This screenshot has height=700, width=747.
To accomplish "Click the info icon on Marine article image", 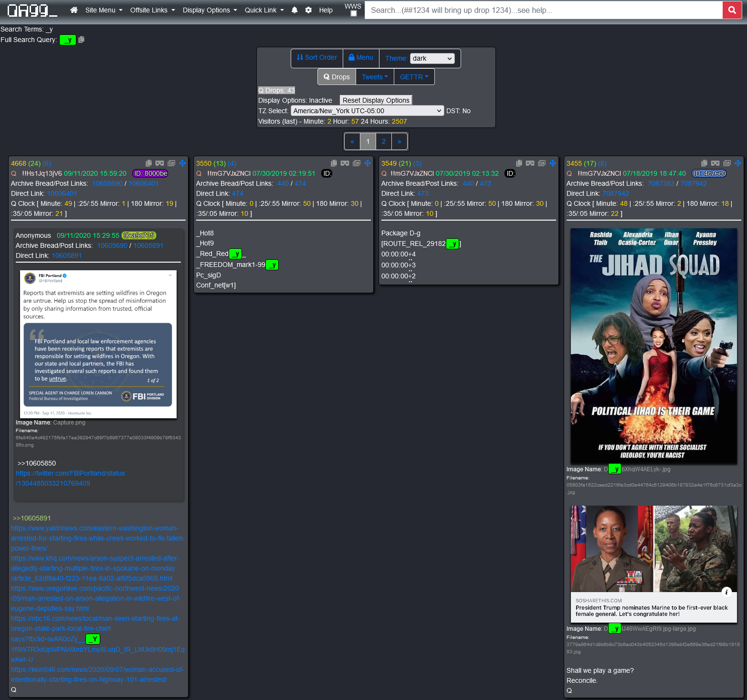I will (726, 592).
